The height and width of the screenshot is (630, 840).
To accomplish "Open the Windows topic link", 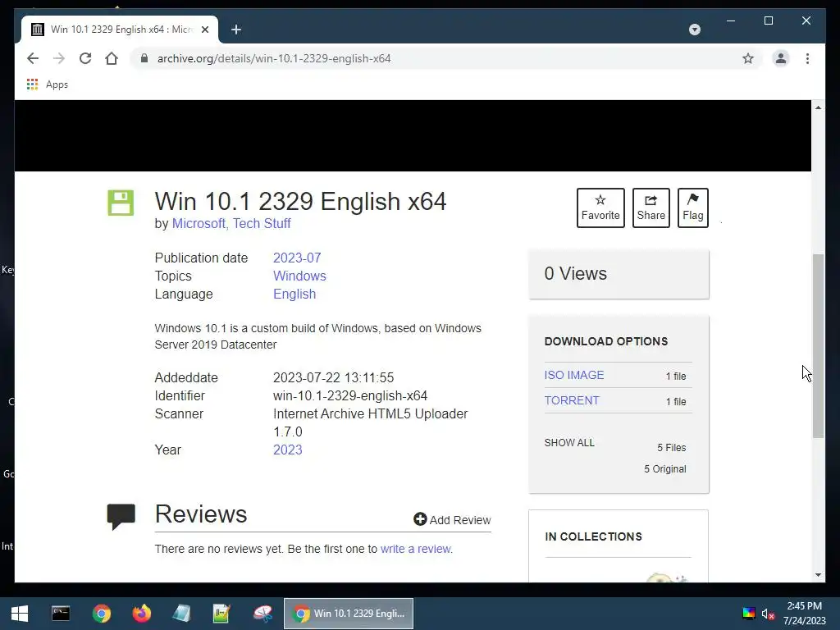I will pos(299,276).
